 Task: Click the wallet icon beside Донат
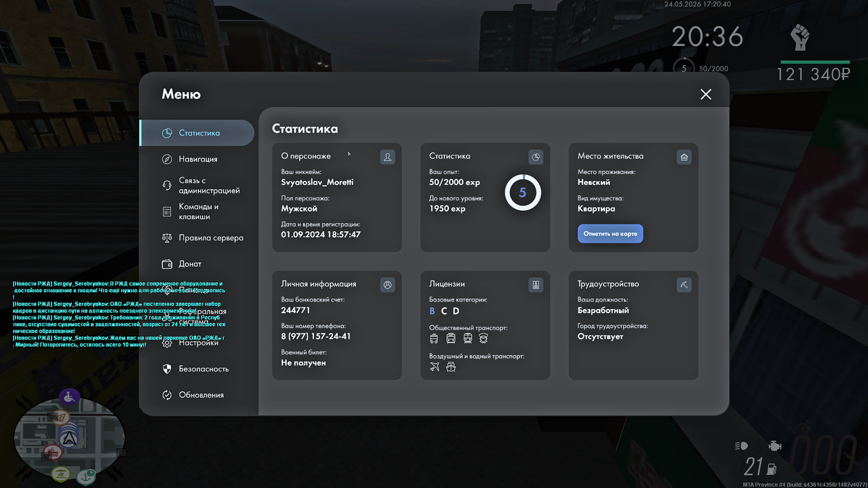tap(167, 264)
